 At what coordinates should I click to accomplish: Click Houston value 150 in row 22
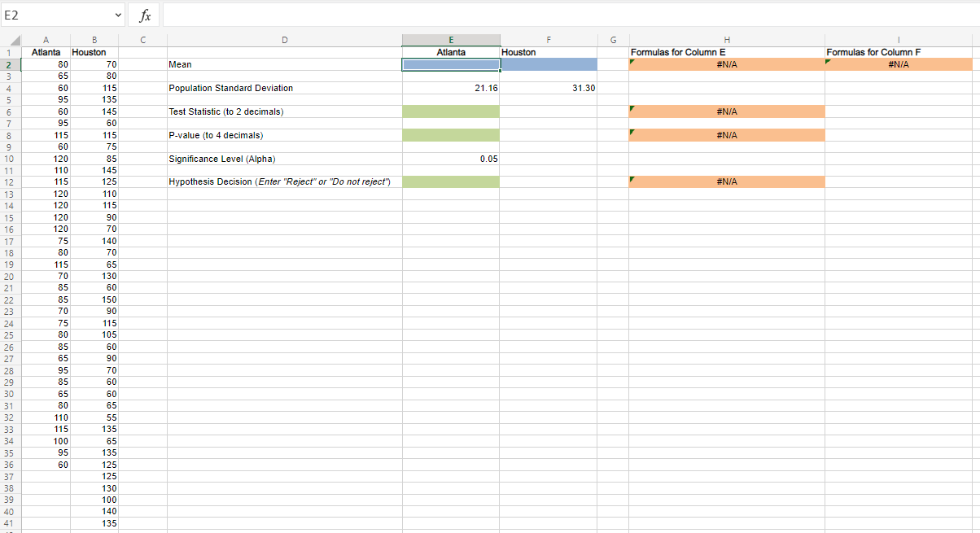point(94,299)
